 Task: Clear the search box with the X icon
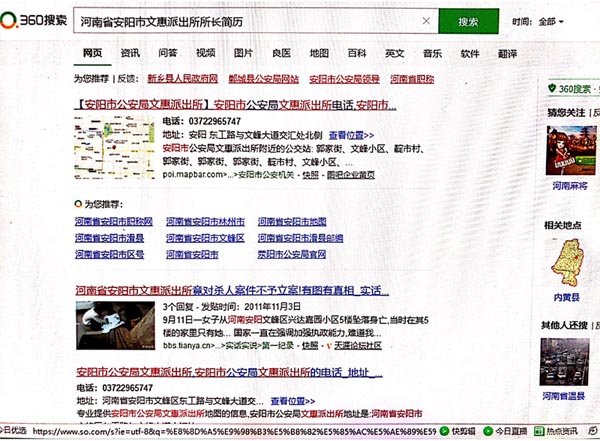tap(424, 20)
